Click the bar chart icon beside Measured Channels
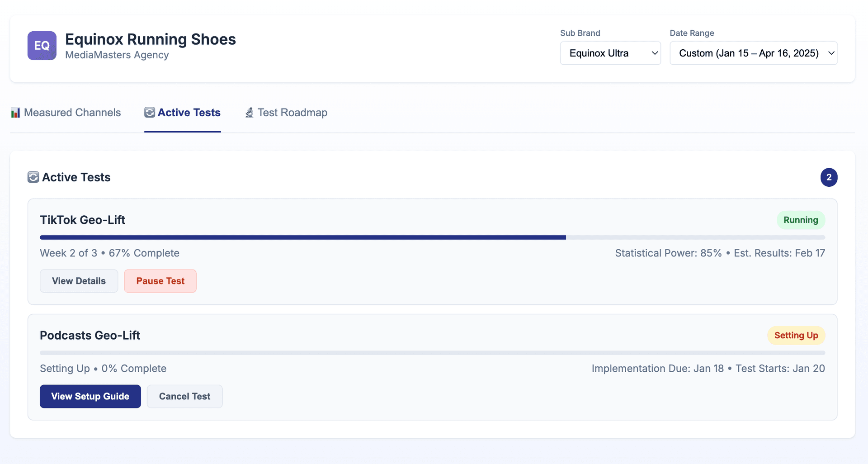 (16, 113)
